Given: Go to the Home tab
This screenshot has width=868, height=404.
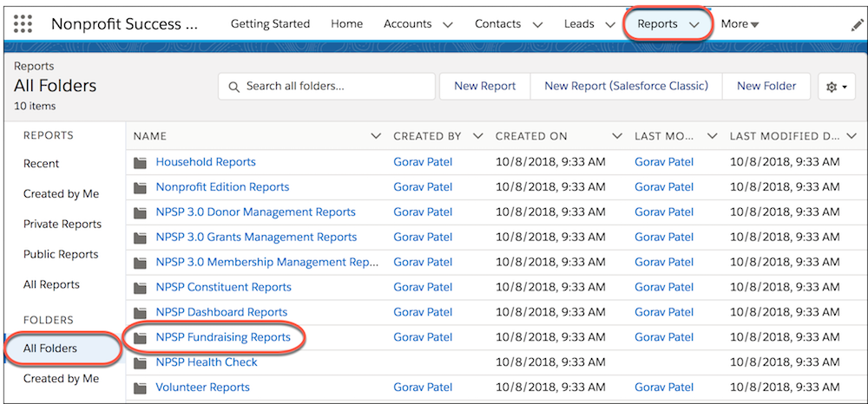Looking at the screenshot, I should click(346, 24).
